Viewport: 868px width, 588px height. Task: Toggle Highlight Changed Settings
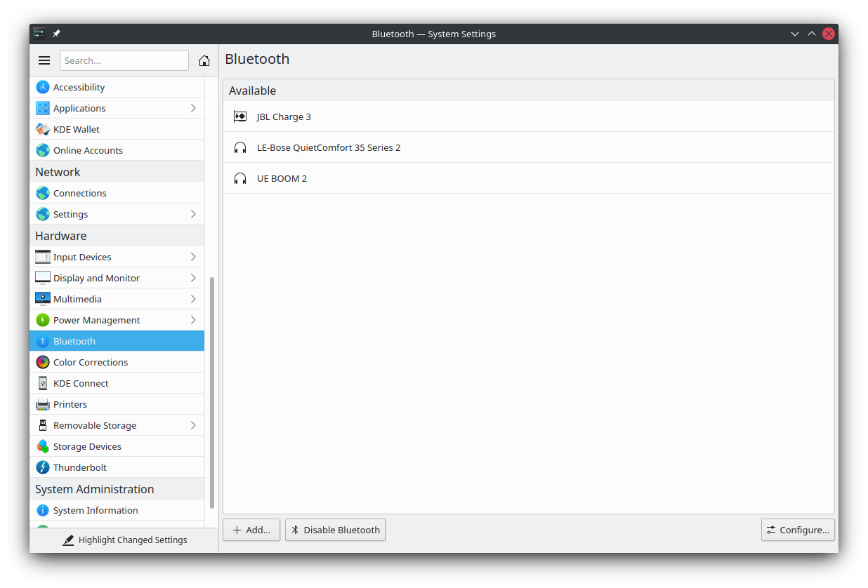(124, 540)
